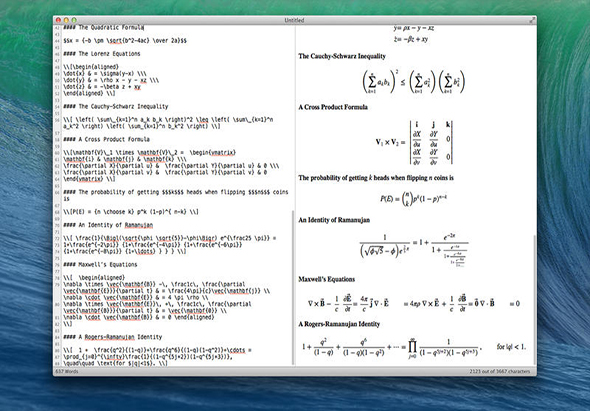Place cursor in '#### The Quadratic Formula' line
This screenshot has width=590, height=411.
(x=103, y=27)
